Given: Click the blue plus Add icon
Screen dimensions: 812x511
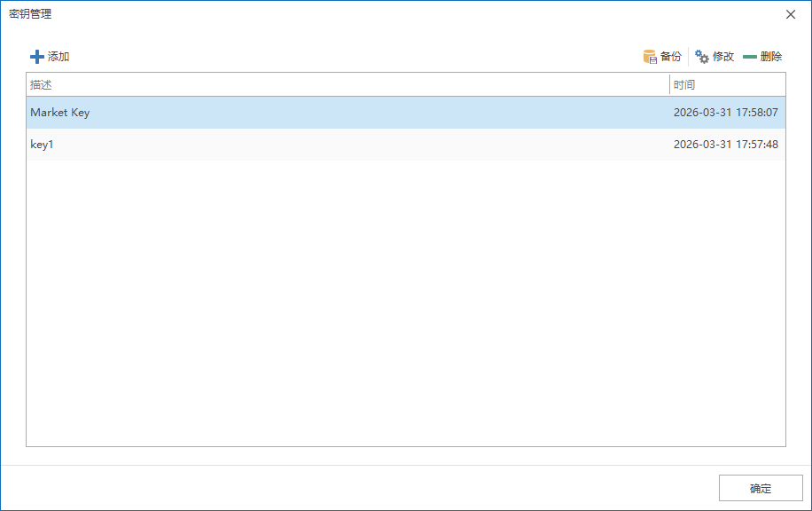Looking at the screenshot, I should [x=37, y=57].
